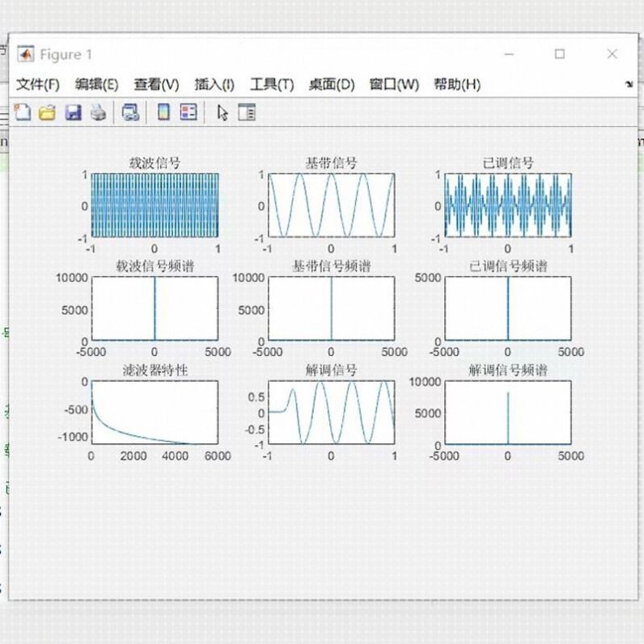This screenshot has width=644, height=644.
Task: Open the 编辑(E) menu
Action: 97,85
